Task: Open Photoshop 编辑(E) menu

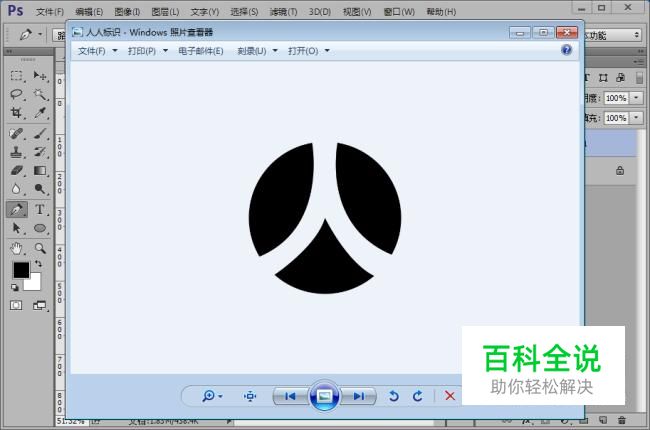Action: click(x=89, y=12)
